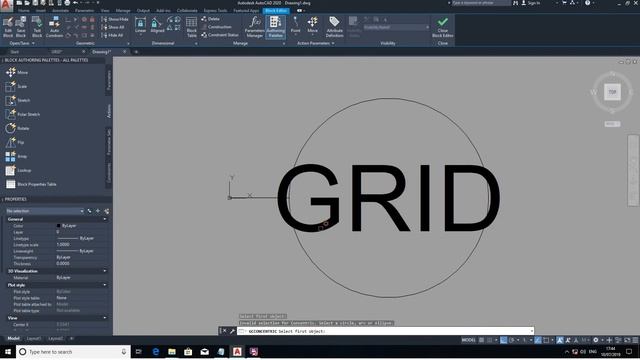Click Quick Select icon in Properties
Image resolution: width=640 pixels, height=360 pixels.
click(106, 211)
